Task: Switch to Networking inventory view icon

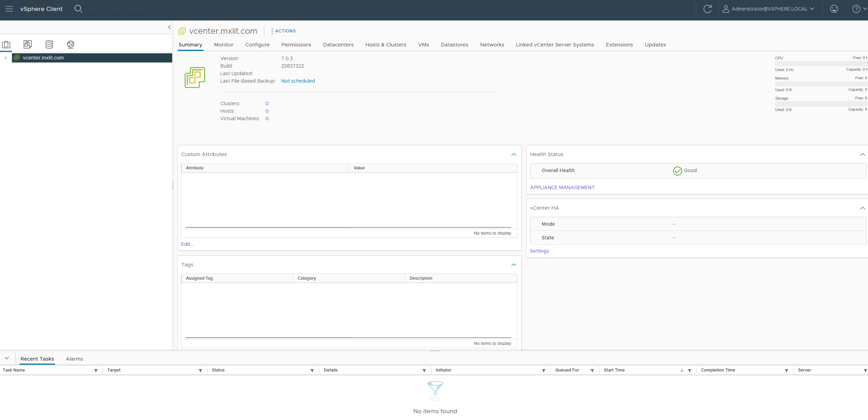Action: click(x=71, y=44)
